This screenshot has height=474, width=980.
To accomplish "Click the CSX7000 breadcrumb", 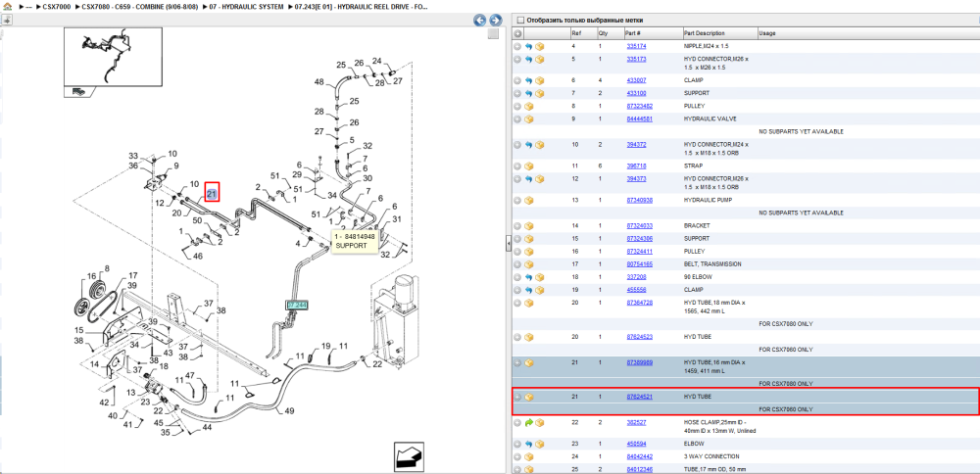I will (56, 6).
